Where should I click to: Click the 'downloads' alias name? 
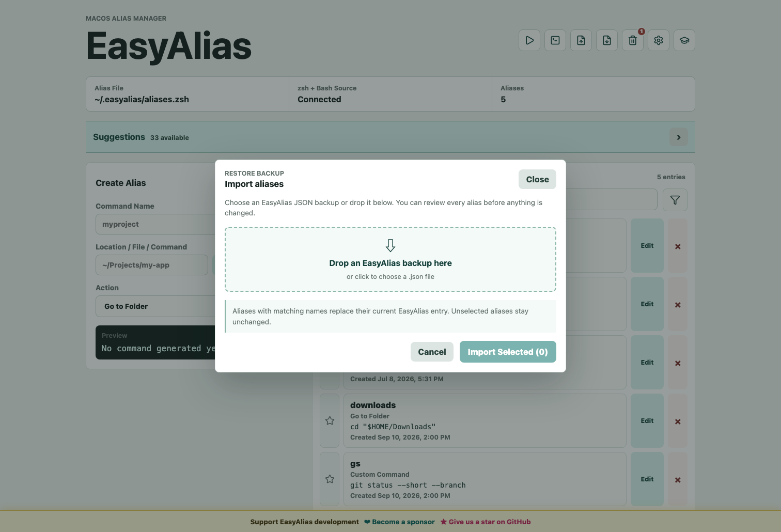click(373, 405)
